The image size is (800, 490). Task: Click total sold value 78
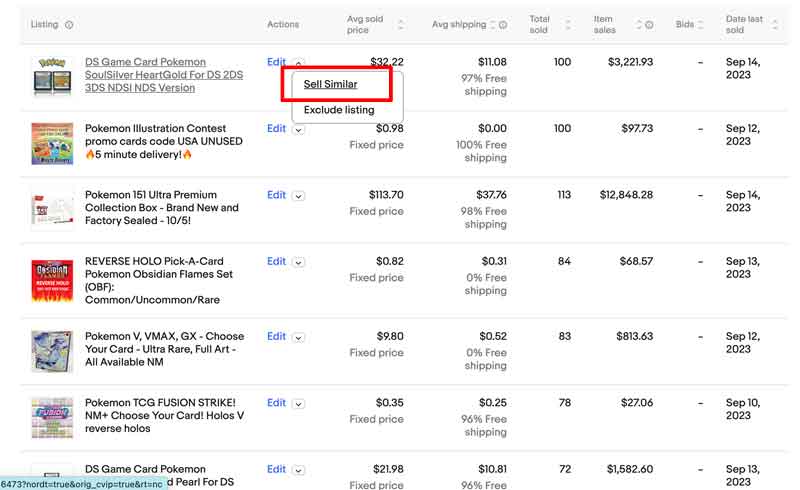click(x=564, y=402)
